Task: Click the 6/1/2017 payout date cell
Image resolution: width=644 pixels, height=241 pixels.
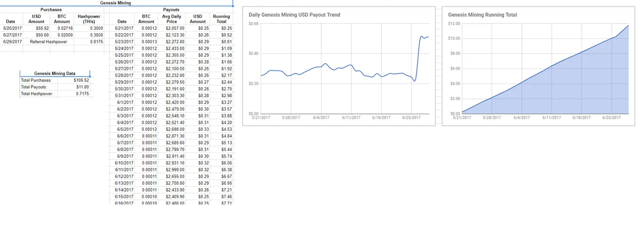Action: pyautogui.click(x=122, y=102)
